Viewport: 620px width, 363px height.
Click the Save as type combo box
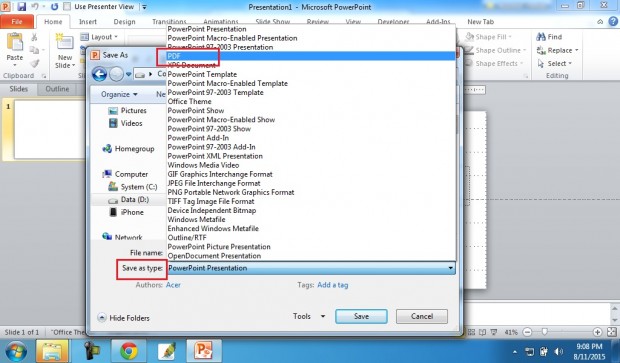(x=311, y=268)
